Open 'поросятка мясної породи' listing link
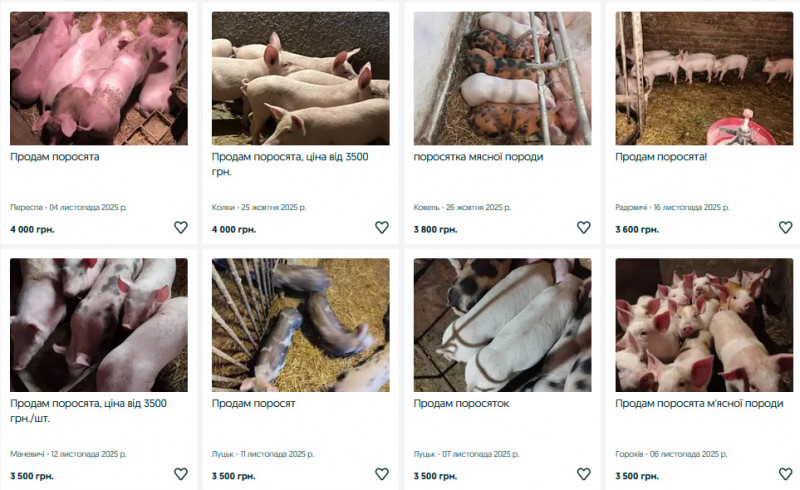The height and width of the screenshot is (490, 800). click(x=478, y=157)
